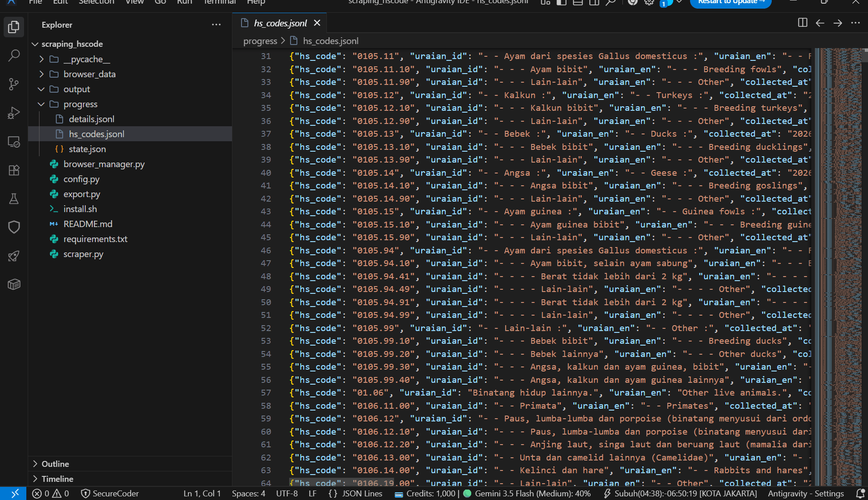Click line number 57 in the gutter

[266, 392]
